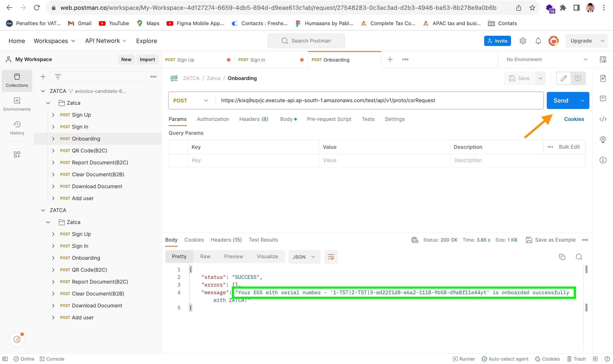Screen dimensions: 613x364
Task: Toggle two-pane view icon in status bar
Action: [595, 359]
